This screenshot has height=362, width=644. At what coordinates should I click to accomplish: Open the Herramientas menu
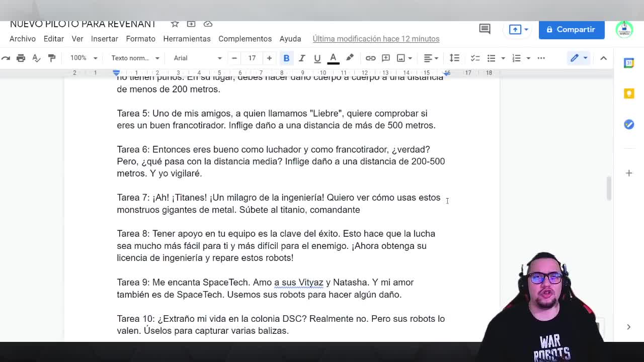[x=187, y=39]
